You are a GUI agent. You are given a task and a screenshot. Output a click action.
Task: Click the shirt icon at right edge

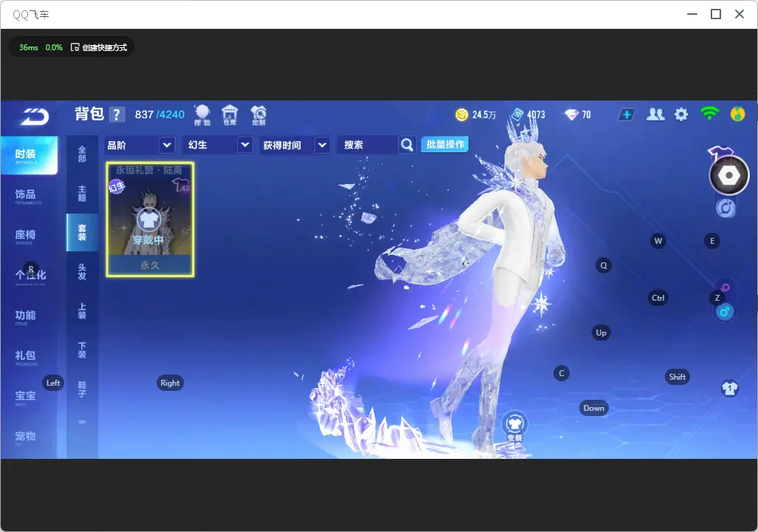[729, 388]
